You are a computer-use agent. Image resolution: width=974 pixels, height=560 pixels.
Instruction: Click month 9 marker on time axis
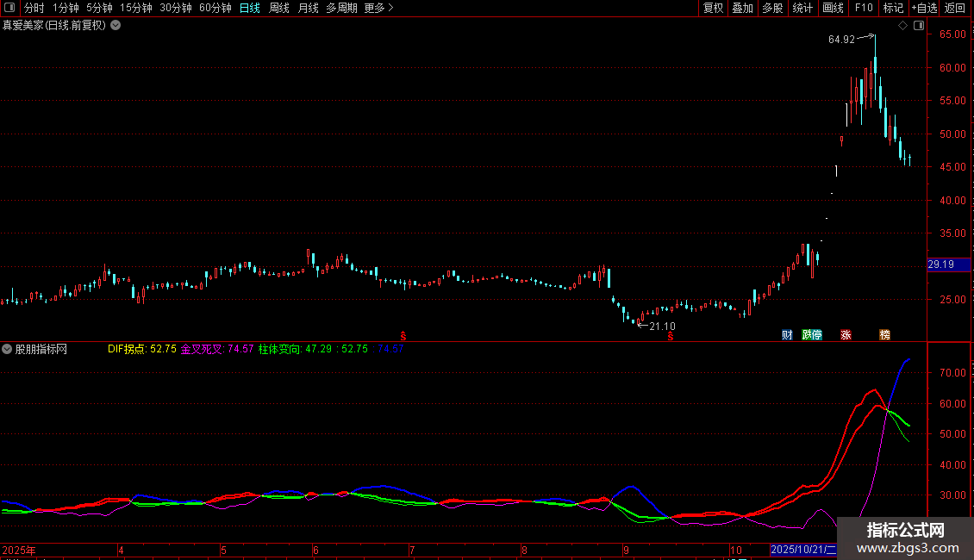[x=626, y=551]
